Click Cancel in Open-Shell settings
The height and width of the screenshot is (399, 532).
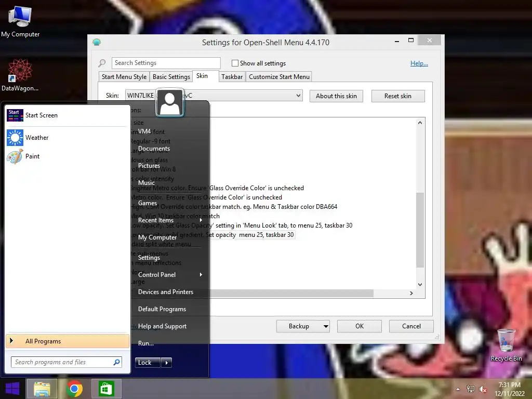coord(411,326)
